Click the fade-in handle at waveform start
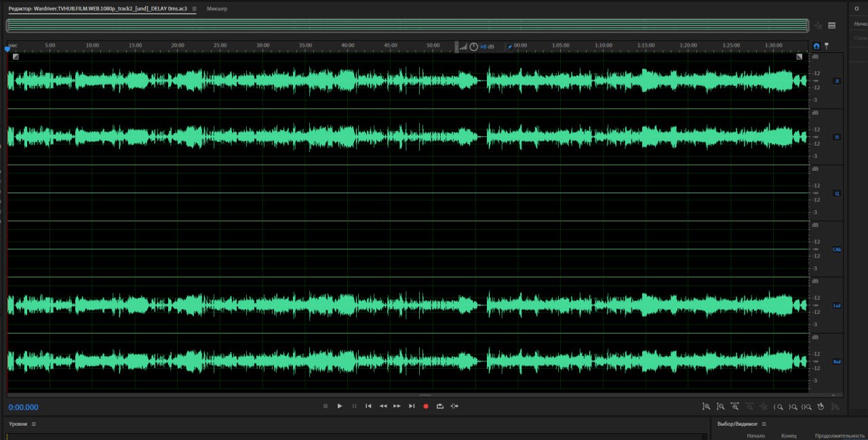This screenshot has width=868, height=440. tap(16, 57)
